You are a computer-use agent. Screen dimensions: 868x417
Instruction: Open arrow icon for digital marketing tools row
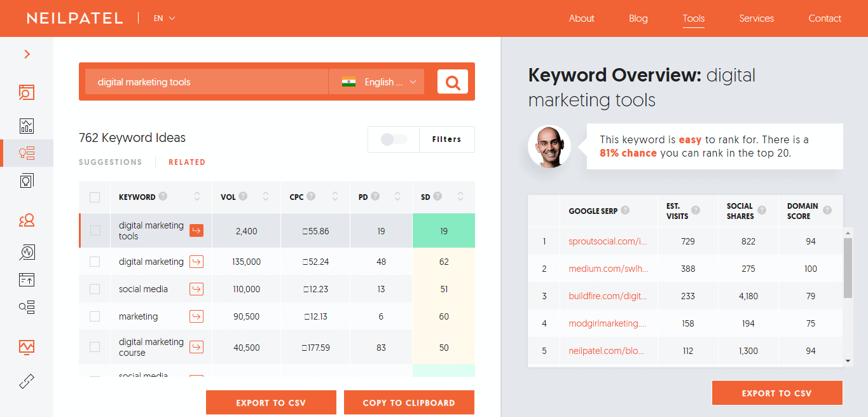196,230
